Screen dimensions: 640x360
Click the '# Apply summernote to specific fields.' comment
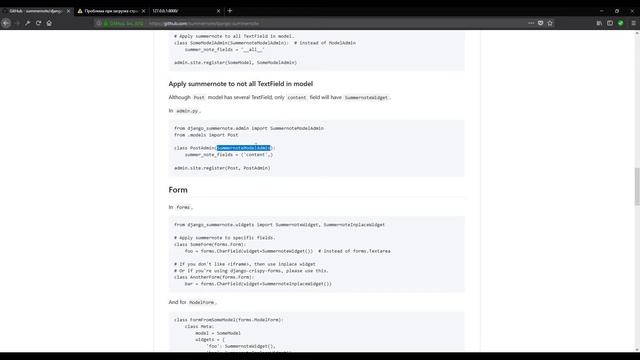point(224,238)
